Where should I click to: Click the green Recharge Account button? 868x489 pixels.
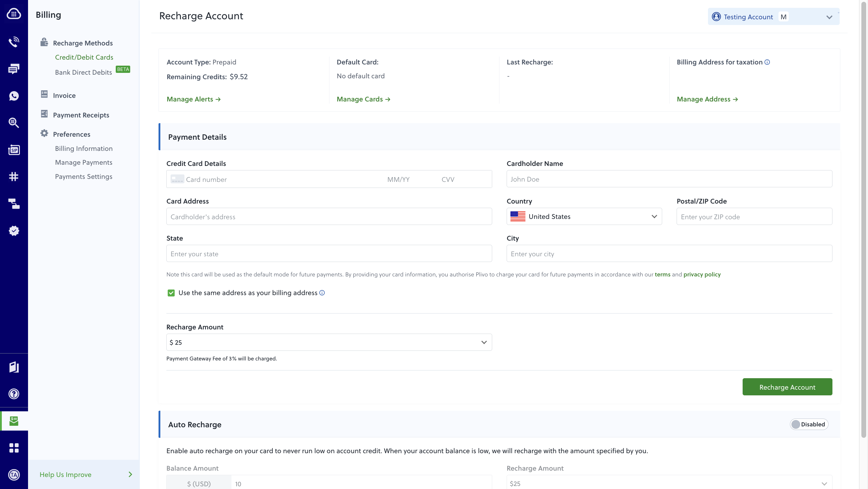[x=787, y=387]
